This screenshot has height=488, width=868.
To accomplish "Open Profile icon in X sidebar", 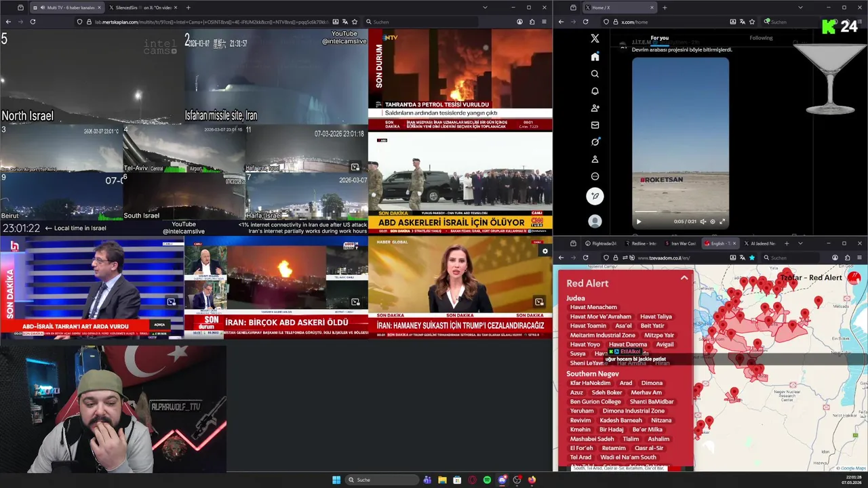I will point(595,159).
